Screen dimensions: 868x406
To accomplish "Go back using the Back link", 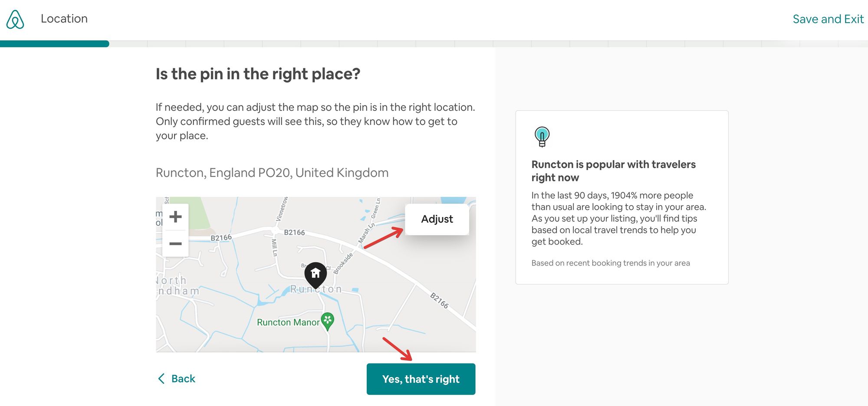I will (177, 379).
